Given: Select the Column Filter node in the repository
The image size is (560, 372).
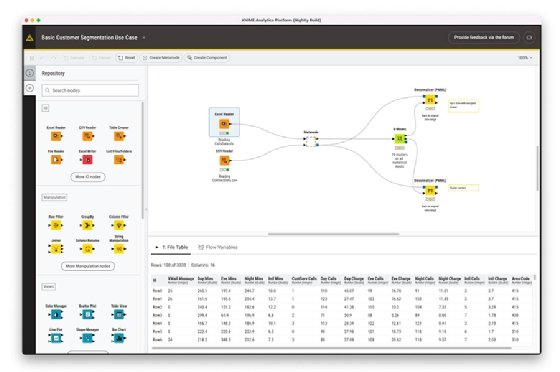Looking at the screenshot, I should tap(119, 225).
